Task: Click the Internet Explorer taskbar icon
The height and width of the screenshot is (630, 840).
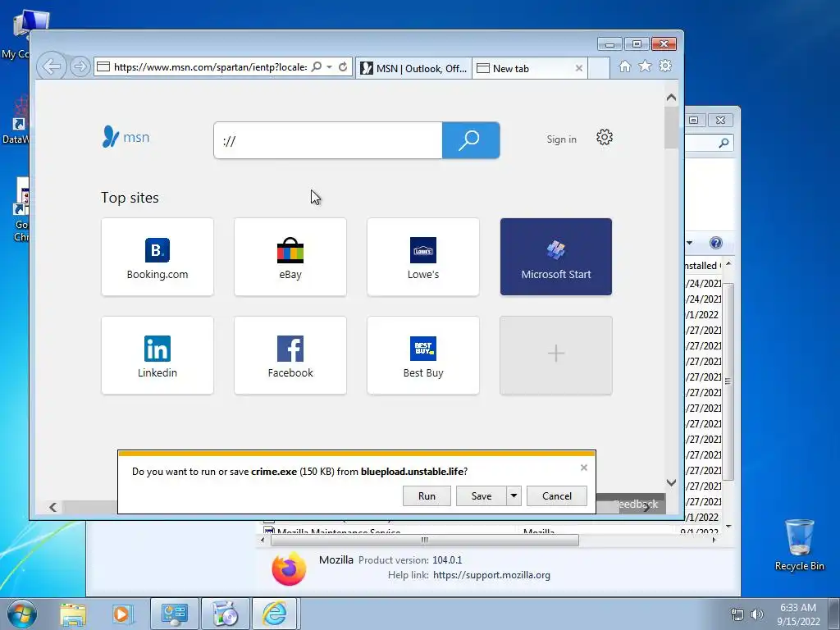Action: click(x=274, y=614)
